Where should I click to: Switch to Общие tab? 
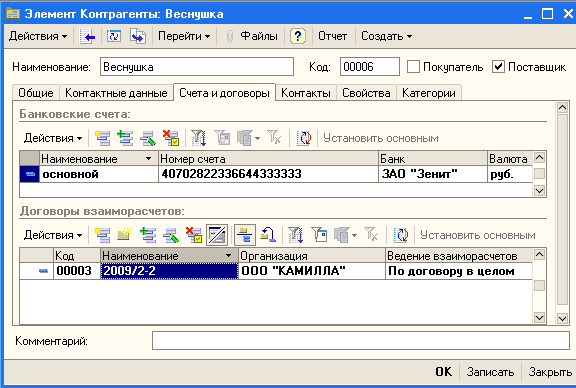coord(36,93)
